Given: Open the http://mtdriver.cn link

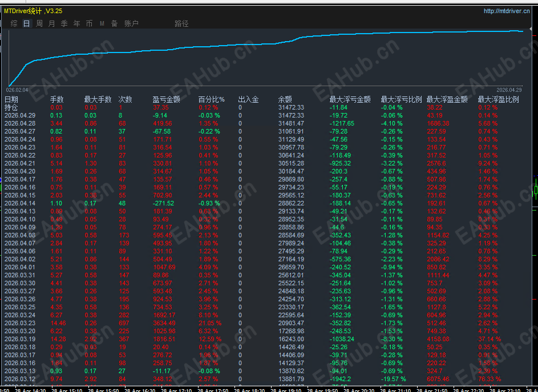Looking at the screenshot, I should tap(507, 11).
